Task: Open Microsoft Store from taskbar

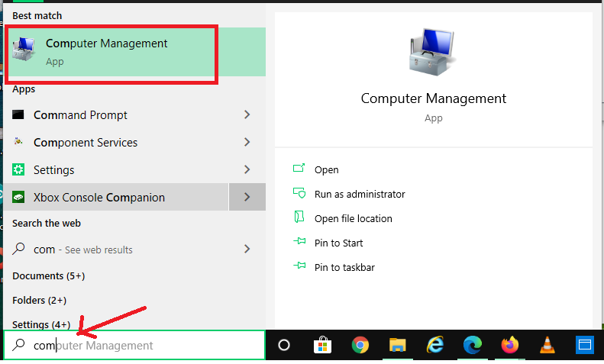Action: (x=322, y=345)
